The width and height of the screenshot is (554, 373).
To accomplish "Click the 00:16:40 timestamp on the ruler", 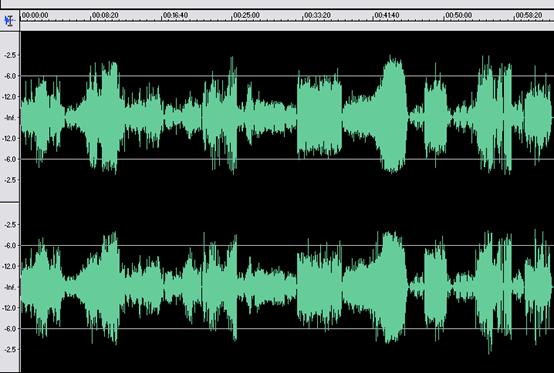I will 176,15.
